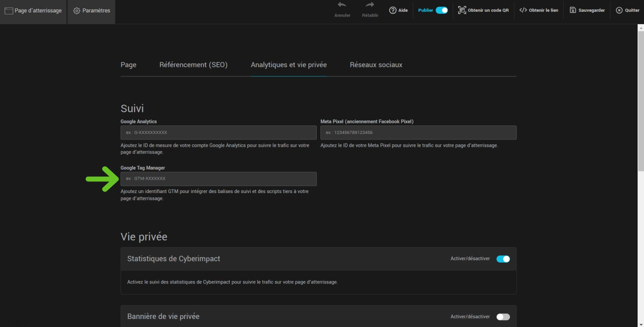Select the Analytiques et vie privée tab
The width and height of the screenshot is (644, 327).
point(289,65)
